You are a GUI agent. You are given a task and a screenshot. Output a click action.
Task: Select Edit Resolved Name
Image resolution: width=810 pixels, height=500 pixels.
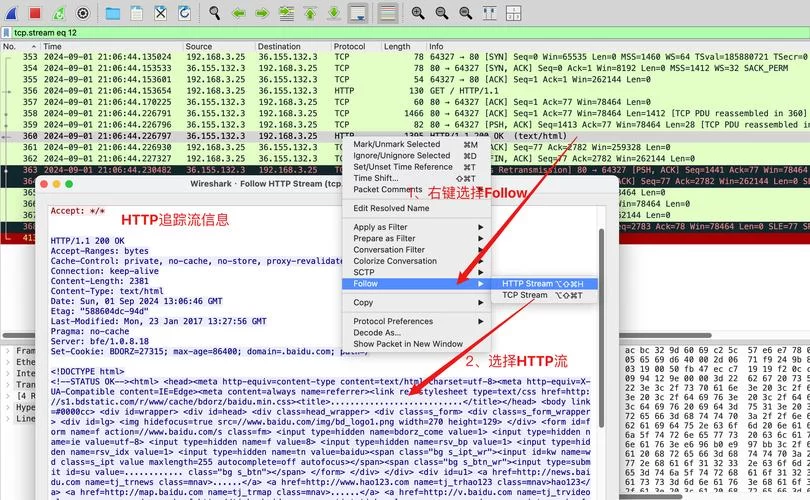pyautogui.click(x=416, y=208)
